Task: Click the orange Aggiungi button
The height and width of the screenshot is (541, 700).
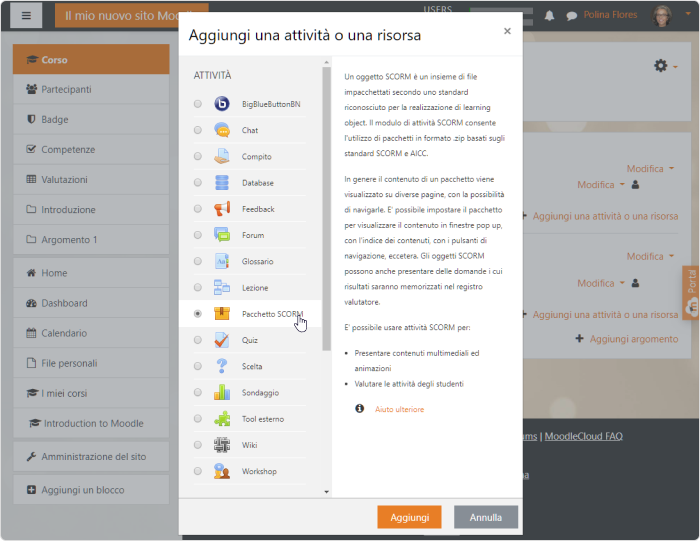Action: (x=409, y=517)
